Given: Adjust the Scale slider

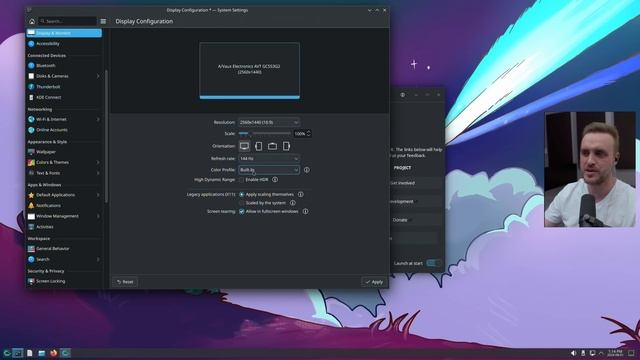Looking at the screenshot, I should (264, 133).
